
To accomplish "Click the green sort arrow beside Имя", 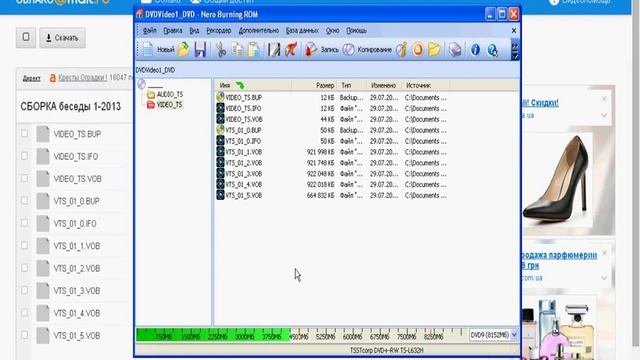I will tap(240, 85).
